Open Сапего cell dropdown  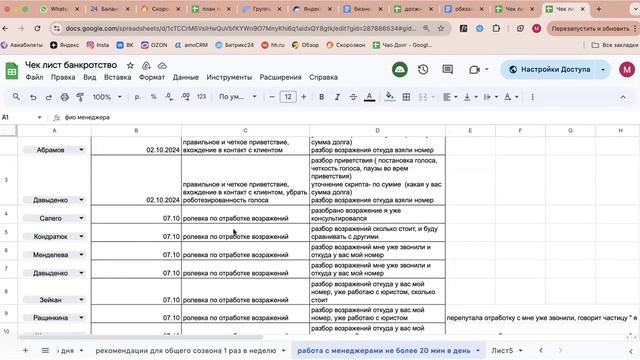pyautogui.click(x=81, y=218)
